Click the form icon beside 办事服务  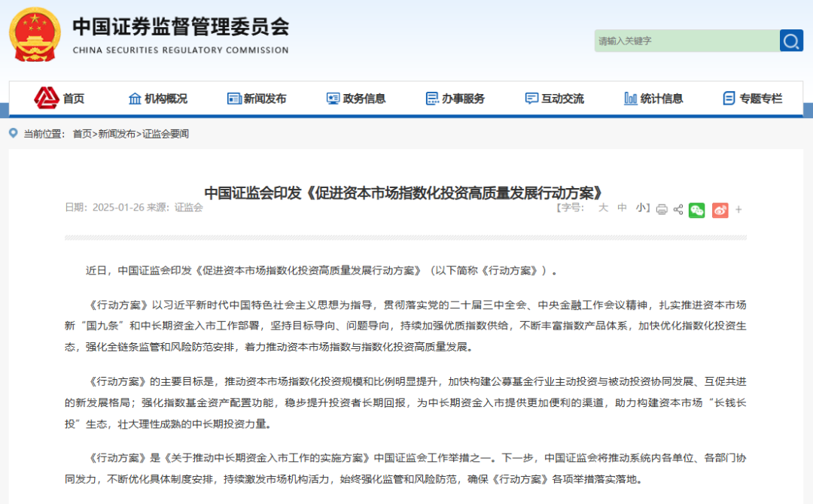pos(432,99)
